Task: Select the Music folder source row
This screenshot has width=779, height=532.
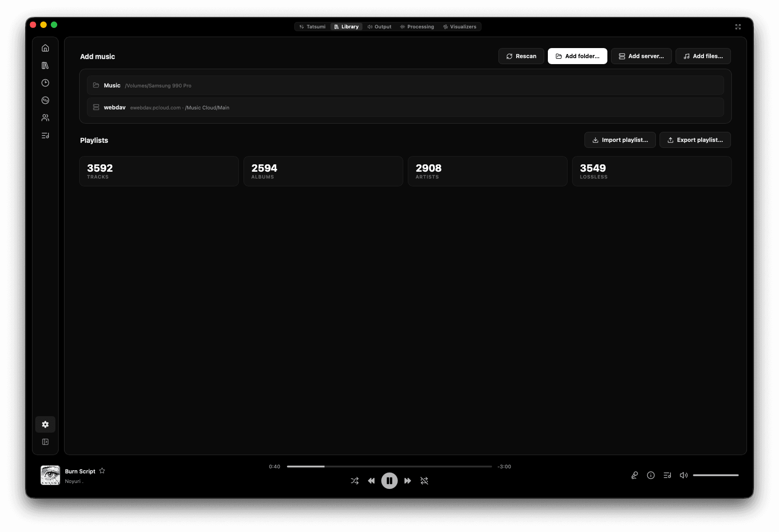Action: click(406, 85)
